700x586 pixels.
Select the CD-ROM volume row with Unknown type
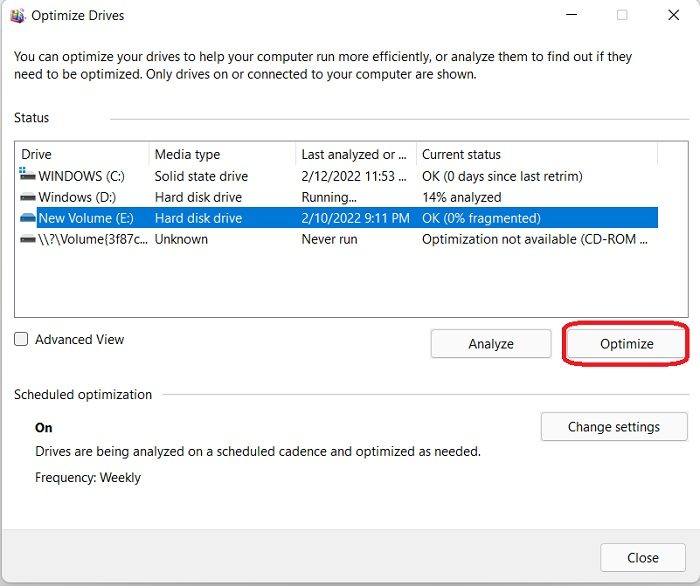point(181,239)
